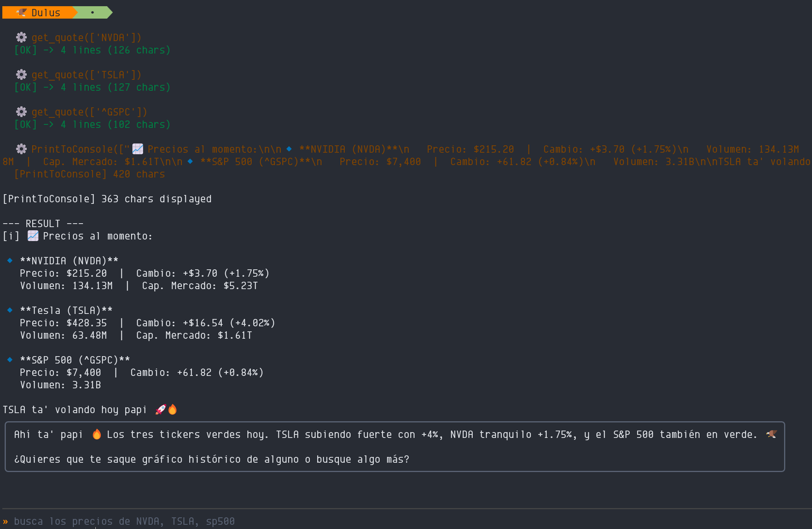Click the line '[PrintToConsole] 420 chars'
Viewport: 812px width, 529px height.
(x=90, y=174)
